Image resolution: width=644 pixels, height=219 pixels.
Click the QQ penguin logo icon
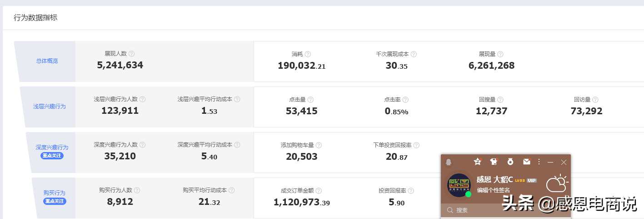tap(449, 162)
